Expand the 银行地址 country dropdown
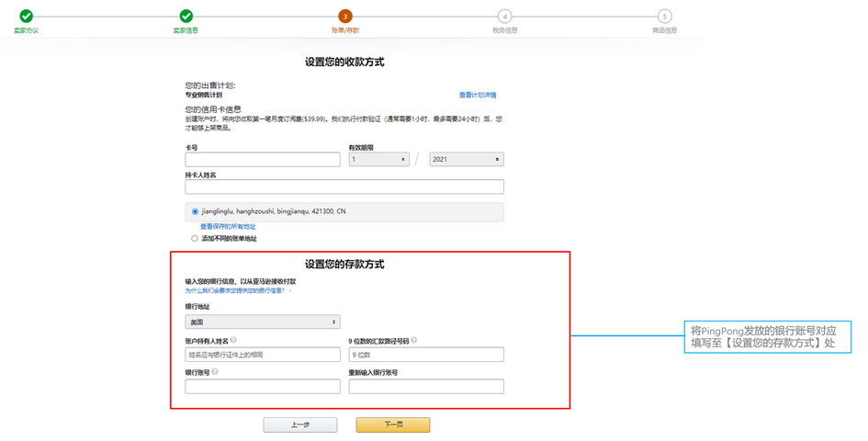The width and height of the screenshot is (868, 441). pos(262,322)
